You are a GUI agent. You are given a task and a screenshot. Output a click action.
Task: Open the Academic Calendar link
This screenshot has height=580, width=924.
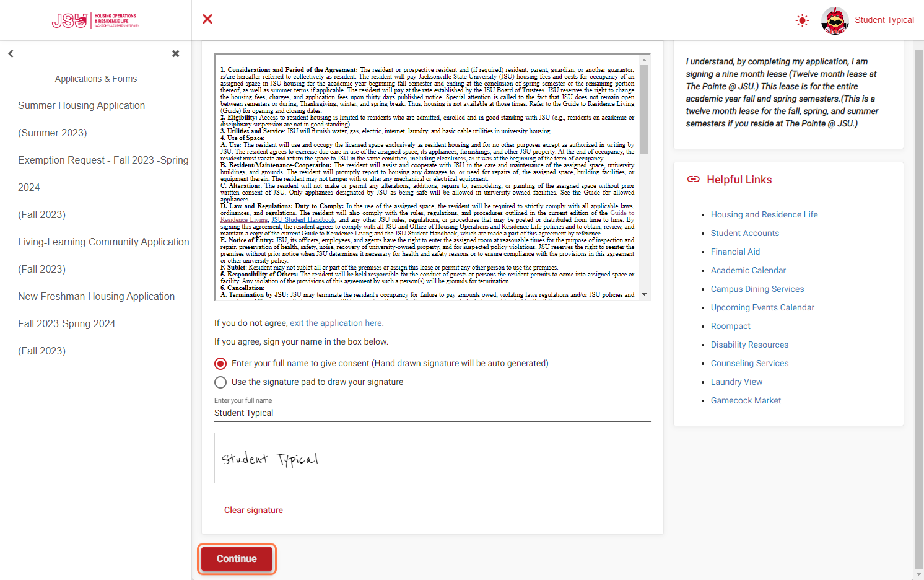(748, 270)
